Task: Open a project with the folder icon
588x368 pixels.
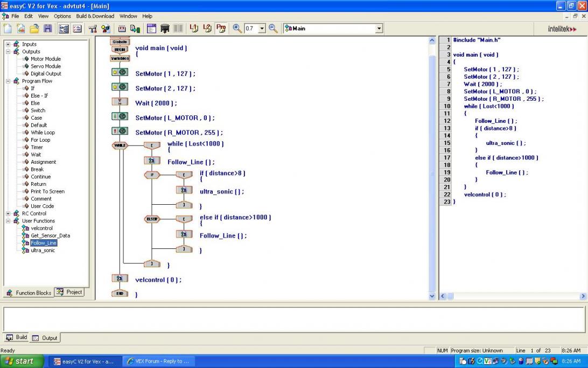Action: [x=34, y=29]
